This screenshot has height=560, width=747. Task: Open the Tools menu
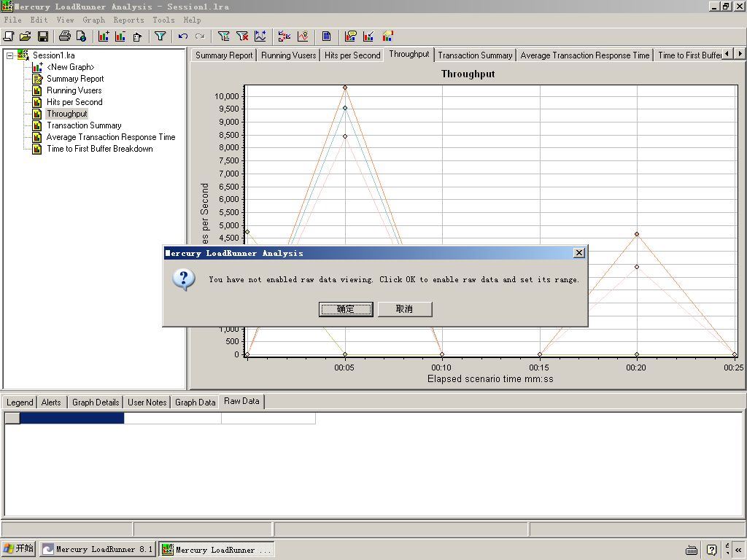(x=163, y=20)
